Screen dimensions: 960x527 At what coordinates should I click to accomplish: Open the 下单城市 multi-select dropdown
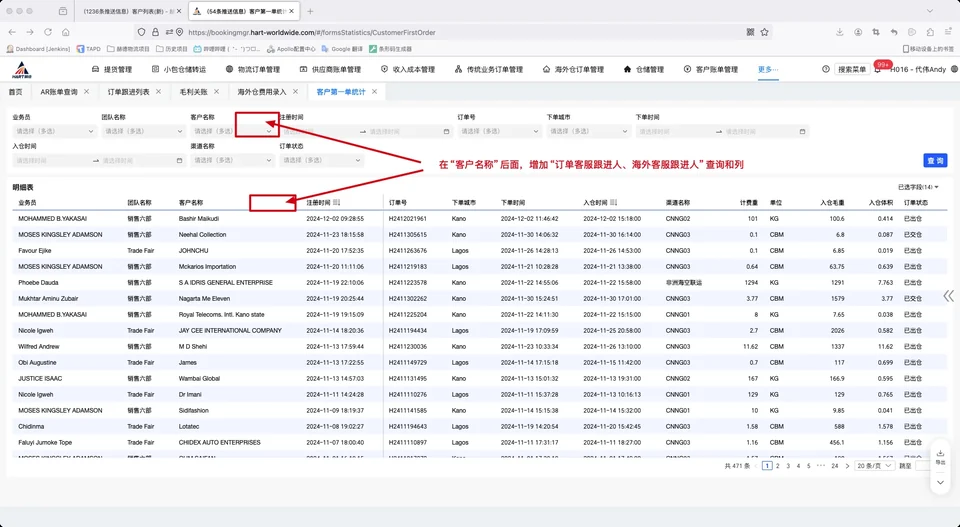click(588, 131)
